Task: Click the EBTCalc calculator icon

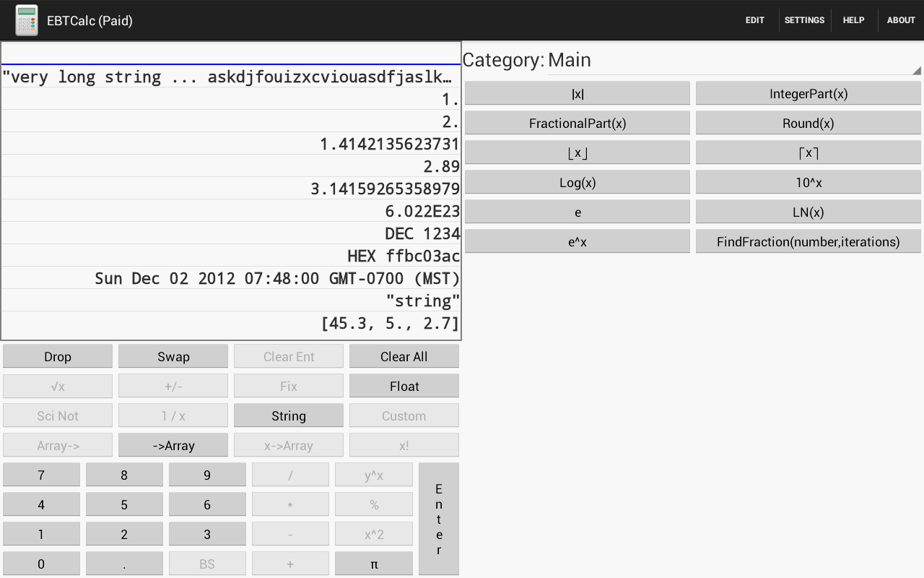Action: (x=27, y=20)
